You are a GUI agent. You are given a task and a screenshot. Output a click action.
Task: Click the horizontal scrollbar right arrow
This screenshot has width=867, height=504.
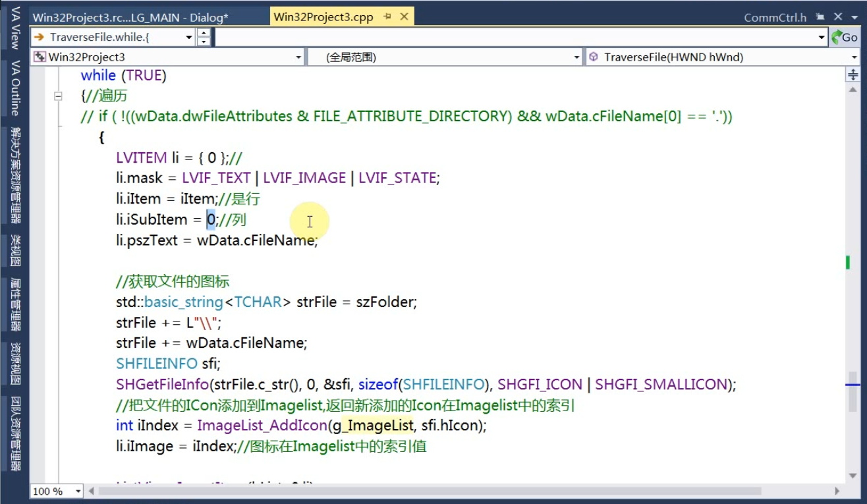coord(837,491)
